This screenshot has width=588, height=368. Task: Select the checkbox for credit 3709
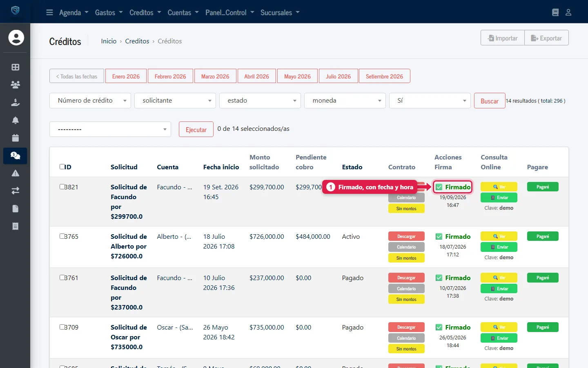pos(62,327)
